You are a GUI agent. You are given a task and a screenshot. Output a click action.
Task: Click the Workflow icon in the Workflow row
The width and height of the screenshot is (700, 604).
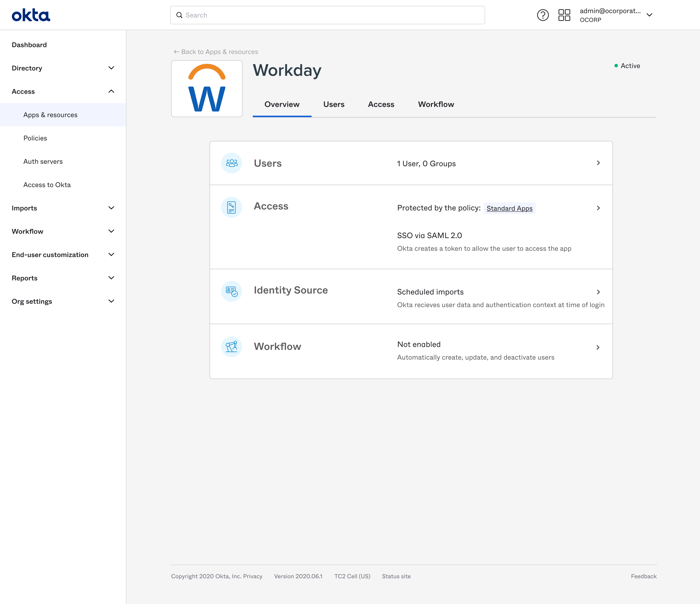[x=231, y=346]
